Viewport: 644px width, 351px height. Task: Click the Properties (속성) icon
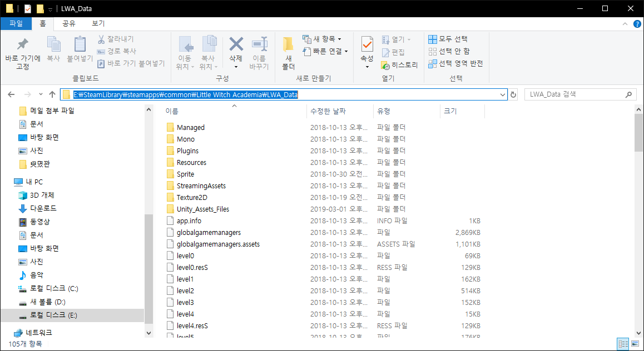click(366, 44)
